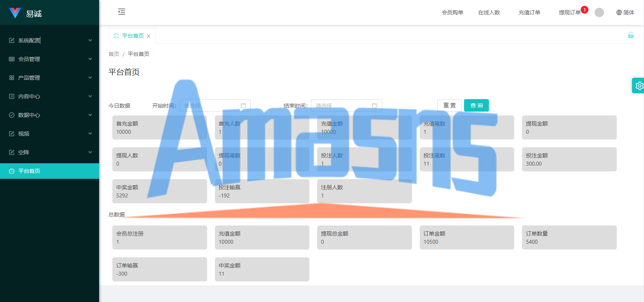Expand the 数据中心 menu chevron
The image size is (644, 302).
point(90,115)
